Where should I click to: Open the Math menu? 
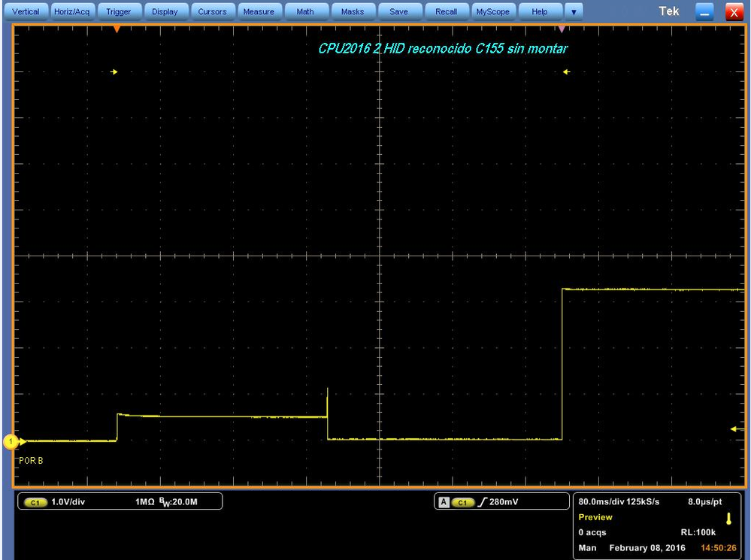click(x=305, y=11)
